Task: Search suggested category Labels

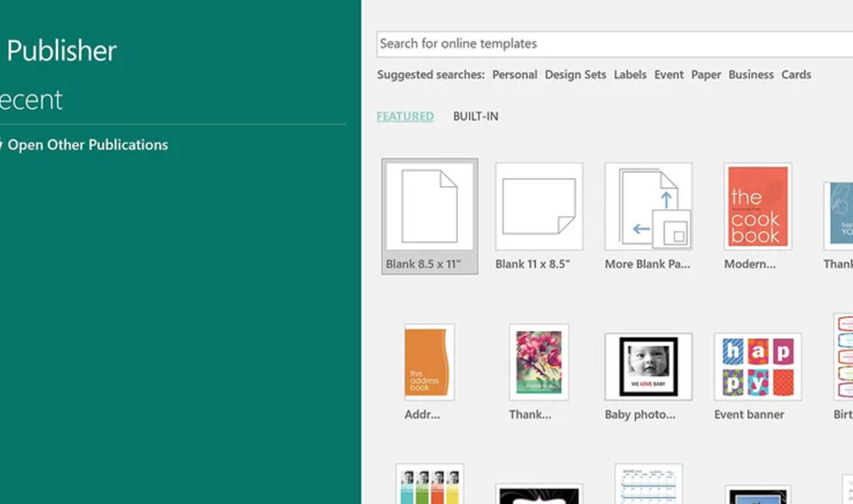Action: pyautogui.click(x=630, y=74)
